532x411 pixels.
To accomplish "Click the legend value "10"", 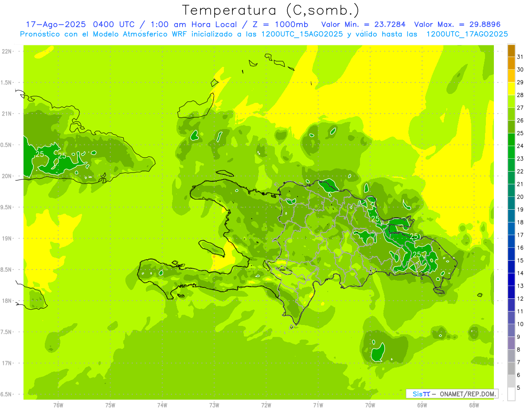I will (x=520, y=324).
